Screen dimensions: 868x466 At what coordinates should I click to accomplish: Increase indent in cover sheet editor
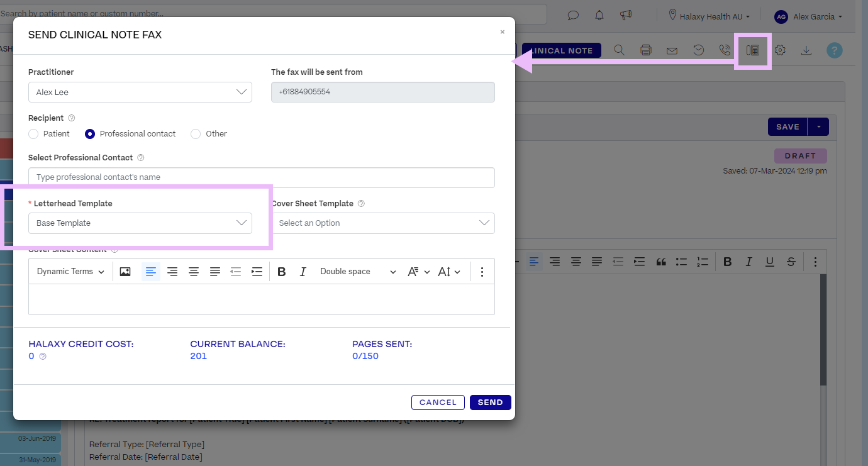coord(257,272)
